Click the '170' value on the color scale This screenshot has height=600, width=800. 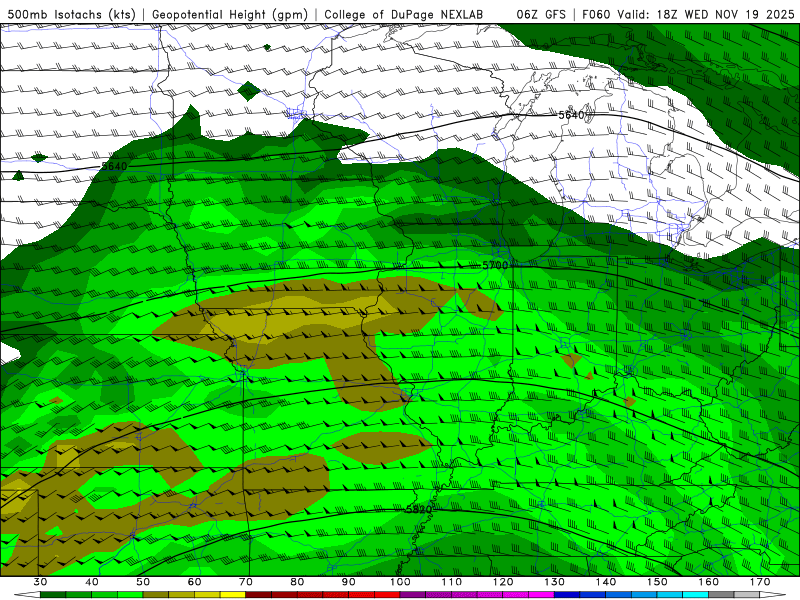click(760, 582)
